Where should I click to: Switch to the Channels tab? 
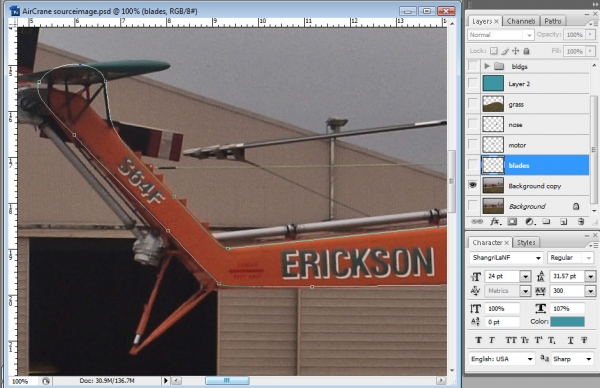click(520, 21)
